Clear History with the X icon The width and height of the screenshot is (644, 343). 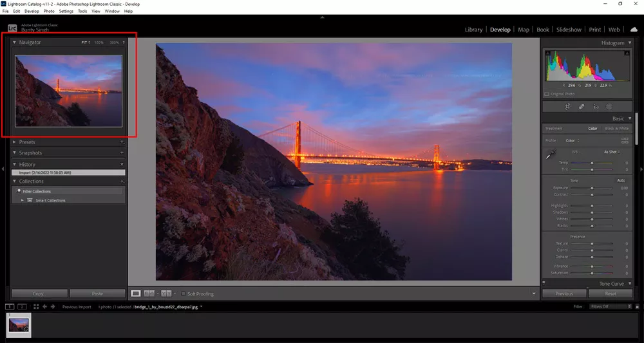coord(122,165)
